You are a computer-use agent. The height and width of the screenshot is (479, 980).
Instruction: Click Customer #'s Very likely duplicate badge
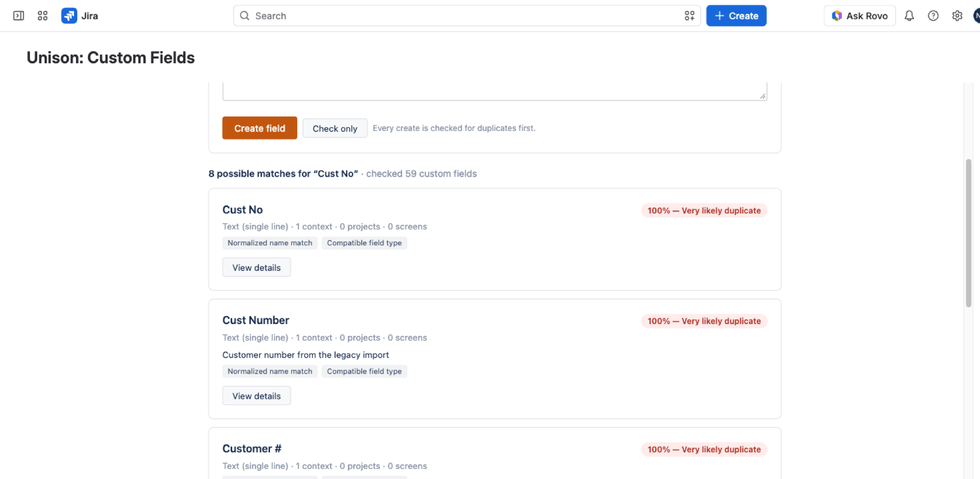[x=704, y=450]
